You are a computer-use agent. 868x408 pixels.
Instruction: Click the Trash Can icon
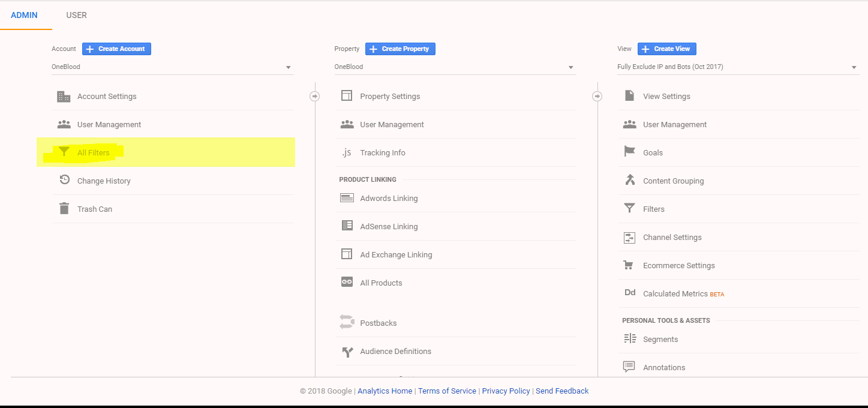click(64, 209)
